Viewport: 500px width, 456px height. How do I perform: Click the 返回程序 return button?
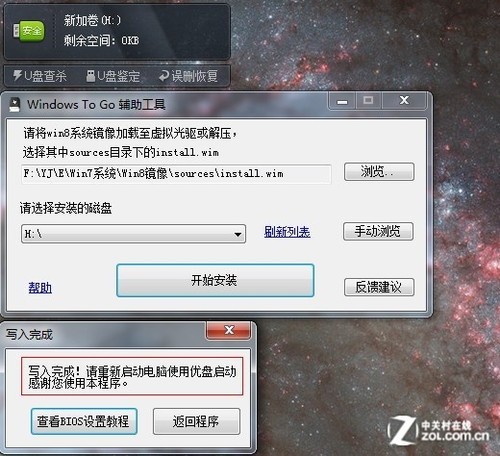196,421
